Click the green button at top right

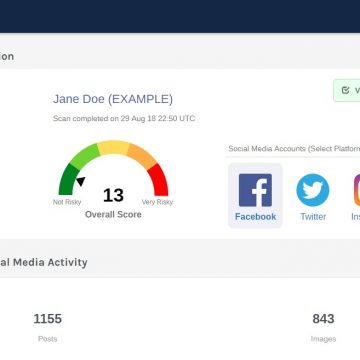point(347,90)
